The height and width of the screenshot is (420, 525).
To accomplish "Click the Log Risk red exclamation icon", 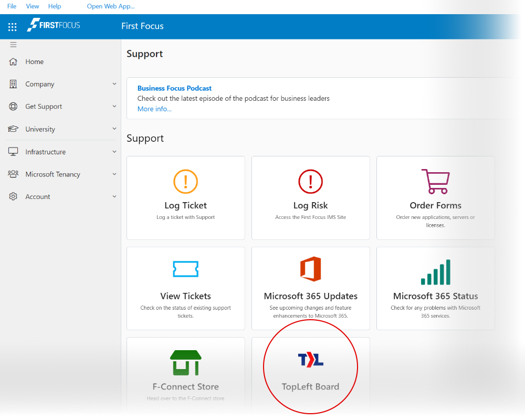I will tap(310, 182).
